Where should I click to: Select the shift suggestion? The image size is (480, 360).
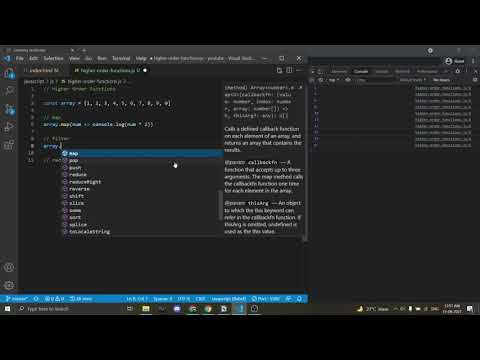142,196
